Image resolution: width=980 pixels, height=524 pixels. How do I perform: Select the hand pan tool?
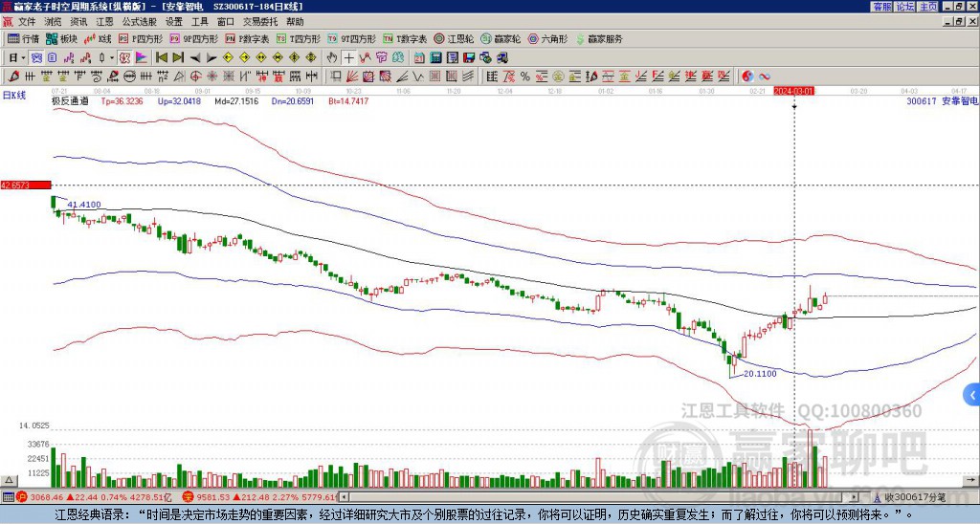(332, 57)
